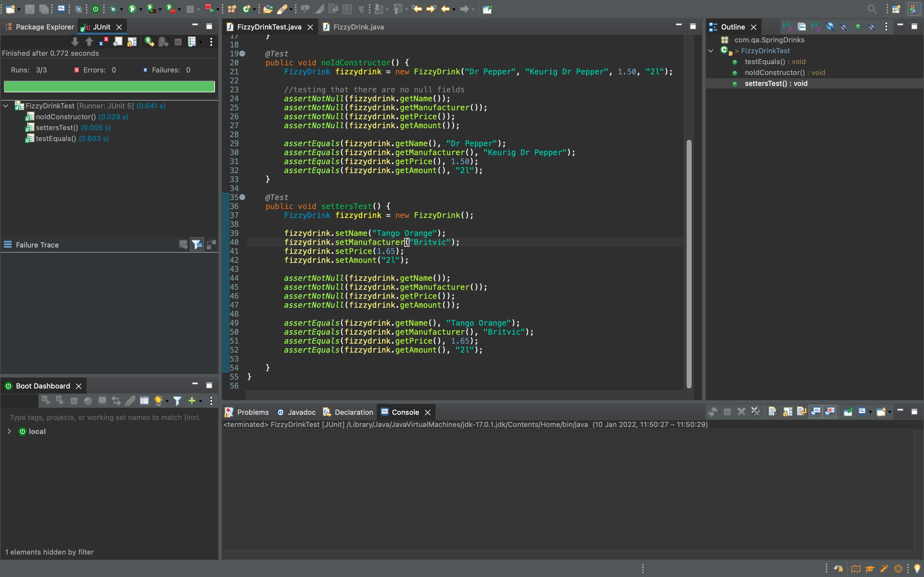The image size is (924, 577).
Task: Toggle Show Failures Only in JUnit view
Action: (x=104, y=42)
